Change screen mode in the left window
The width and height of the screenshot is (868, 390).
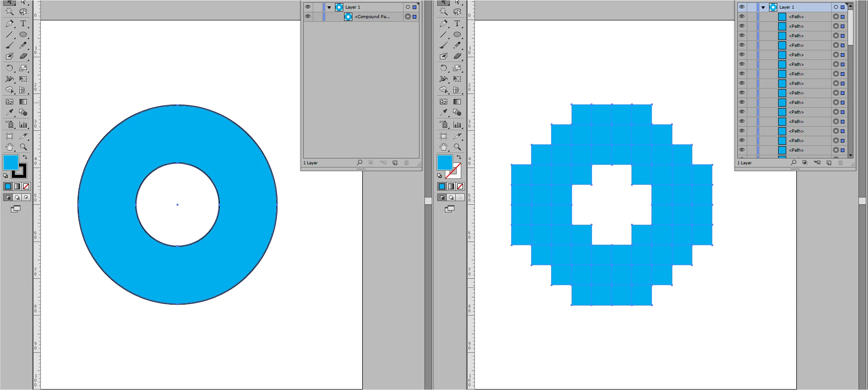[x=16, y=209]
